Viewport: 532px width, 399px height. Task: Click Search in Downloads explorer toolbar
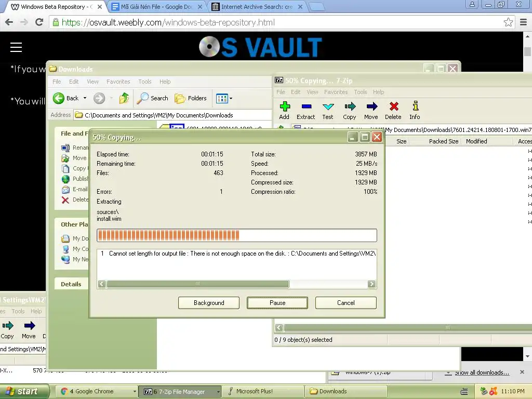pyautogui.click(x=153, y=98)
